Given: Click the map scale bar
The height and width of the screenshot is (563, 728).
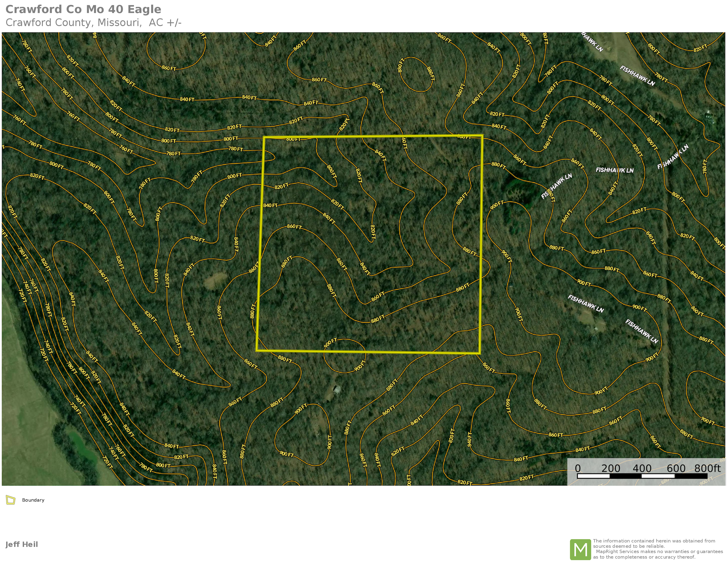Looking at the screenshot, I should (x=642, y=476).
